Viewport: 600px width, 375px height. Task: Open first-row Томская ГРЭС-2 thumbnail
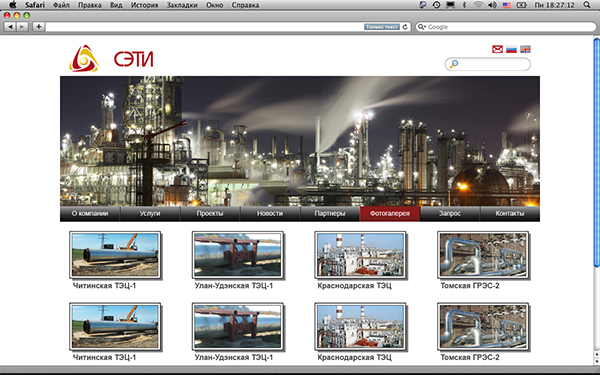483,254
